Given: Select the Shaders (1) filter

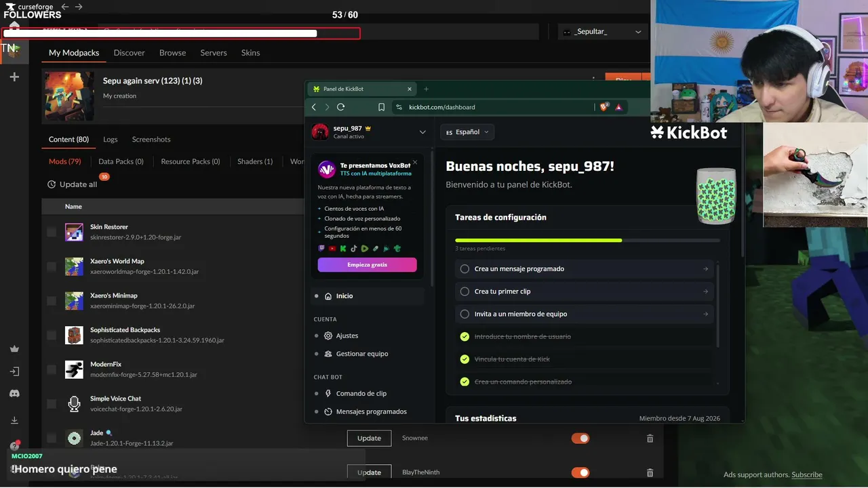Looking at the screenshot, I should tap(255, 161).
